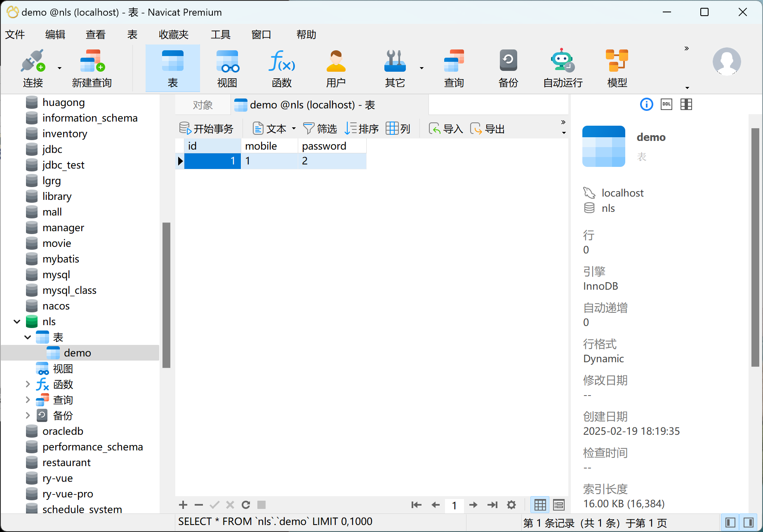The width and height of the screenshot is (763, 532).
Task: Open the 文本 dropdown arrow
Action: [x=294, y=129]
